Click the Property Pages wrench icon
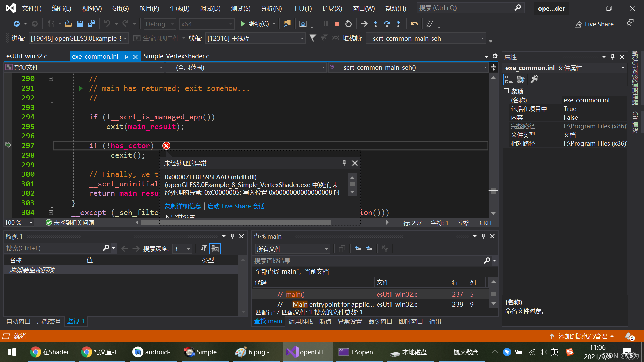 click(x=534, y=79)
